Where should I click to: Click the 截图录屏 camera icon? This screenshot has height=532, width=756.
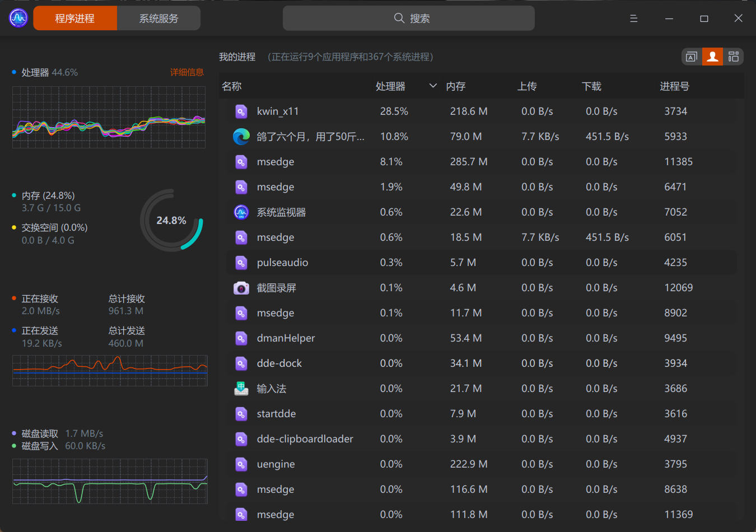[241, 288]
